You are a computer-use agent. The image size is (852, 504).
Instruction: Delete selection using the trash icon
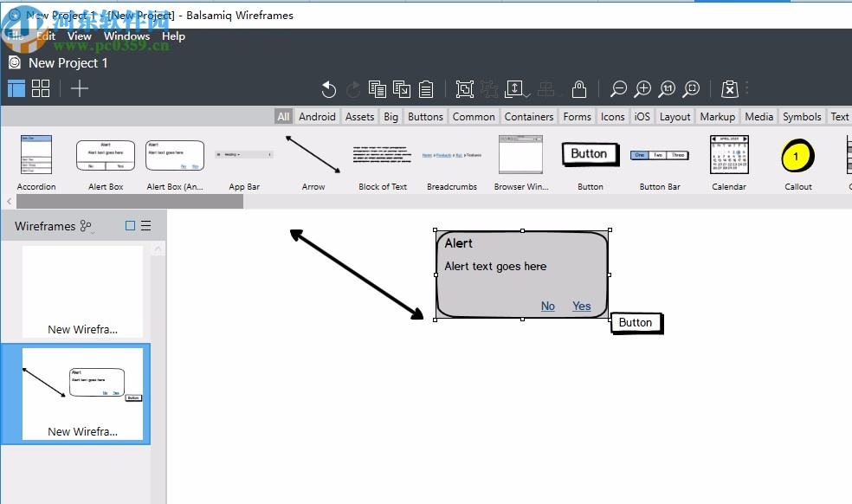point(730,88)
